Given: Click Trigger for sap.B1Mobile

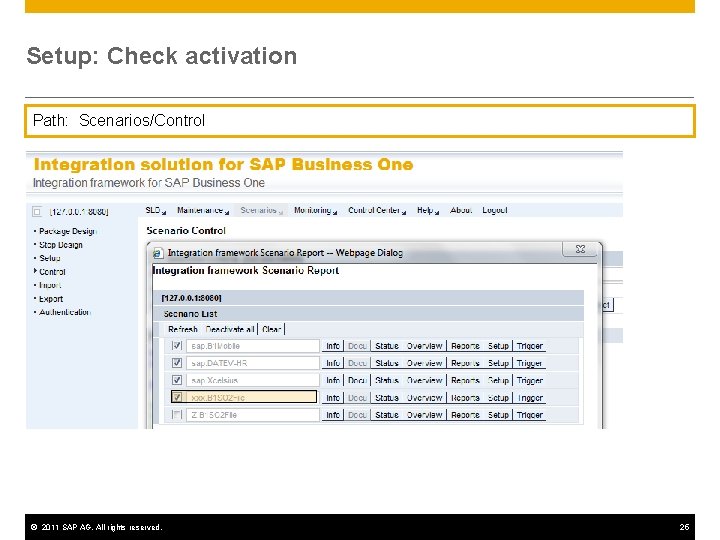Looking at the screenshot, I should [529, 346].
